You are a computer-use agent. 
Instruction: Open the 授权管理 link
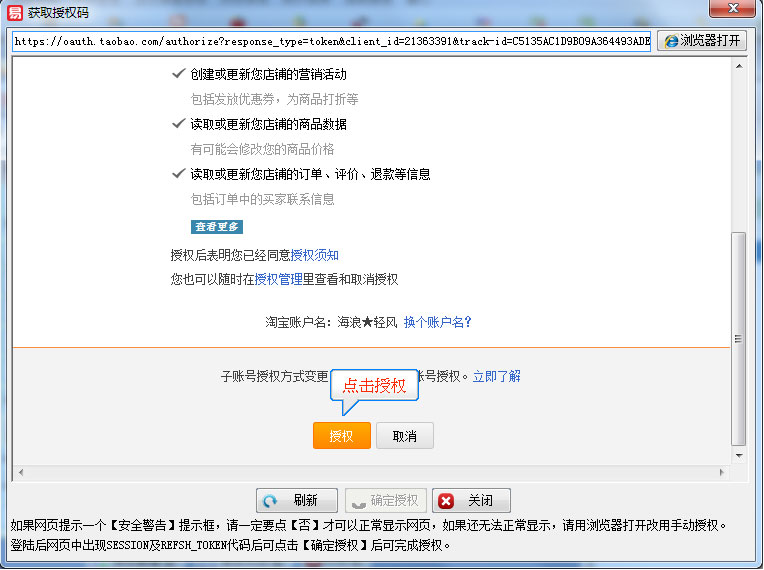pos(278,280)
